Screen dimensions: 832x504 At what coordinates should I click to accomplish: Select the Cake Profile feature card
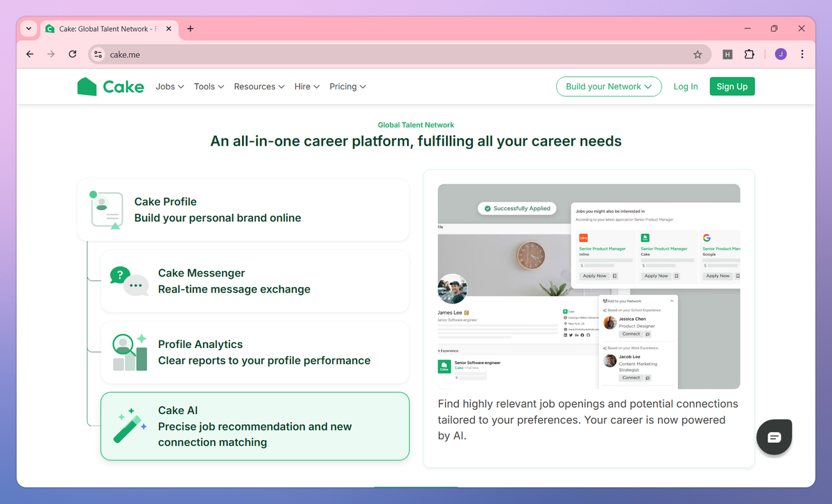pyautogui.click(x=243, y=209)
